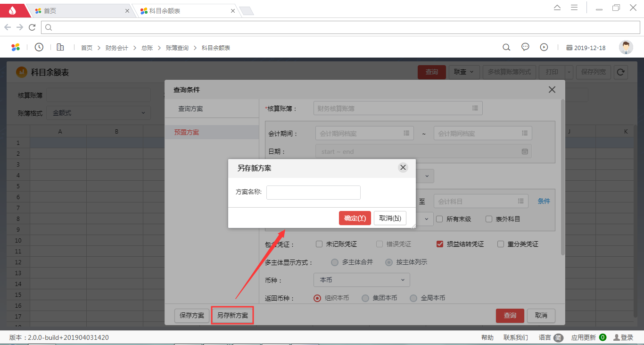Screen dimensions: 644x345
Task: Expand the 联查 dropdown button
Action: 464,72
